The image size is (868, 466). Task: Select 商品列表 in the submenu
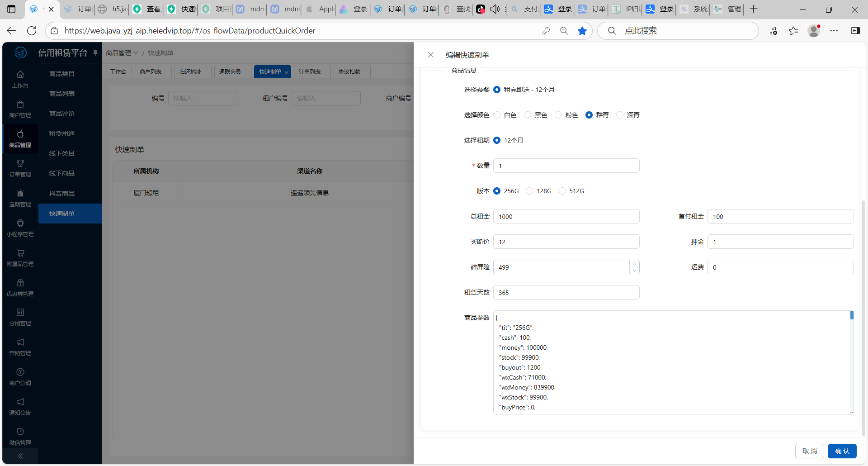pyautogui.click(x=62, y=94)
